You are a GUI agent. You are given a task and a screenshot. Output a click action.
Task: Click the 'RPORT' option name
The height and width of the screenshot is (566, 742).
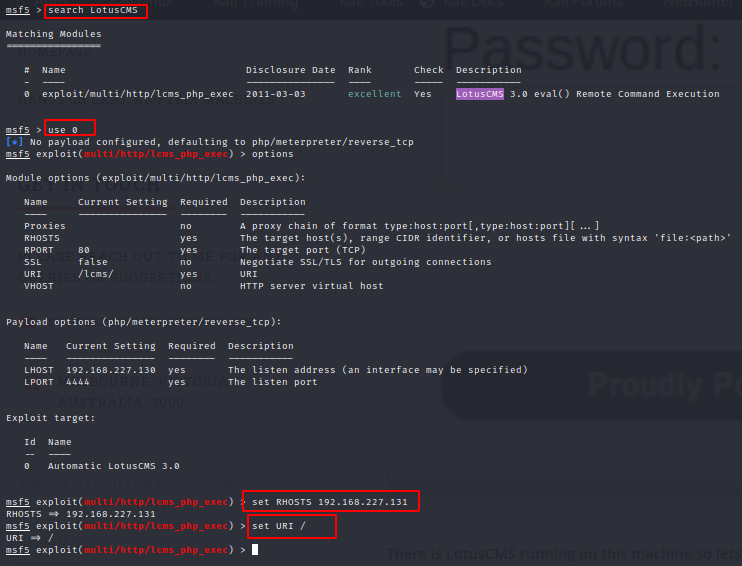tap(39, 250)
